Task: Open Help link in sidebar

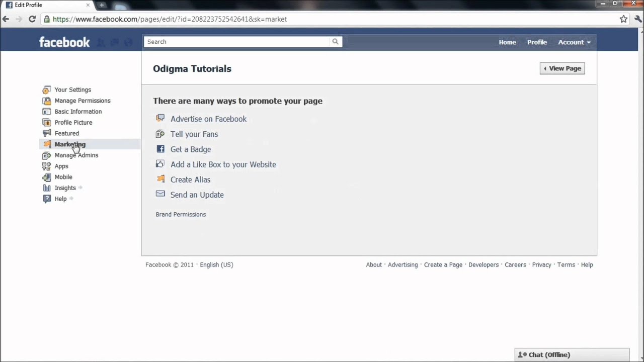Action: coord(60,199)
